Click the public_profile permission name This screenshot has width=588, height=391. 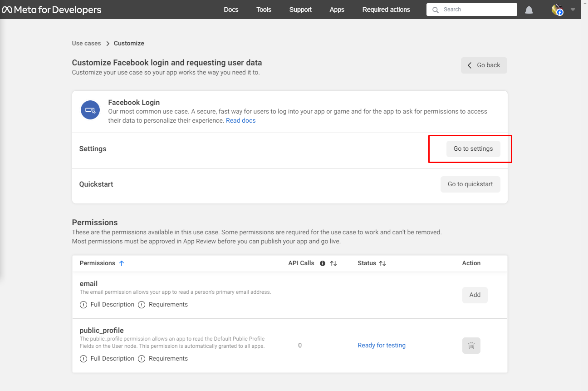click(102, 331)
